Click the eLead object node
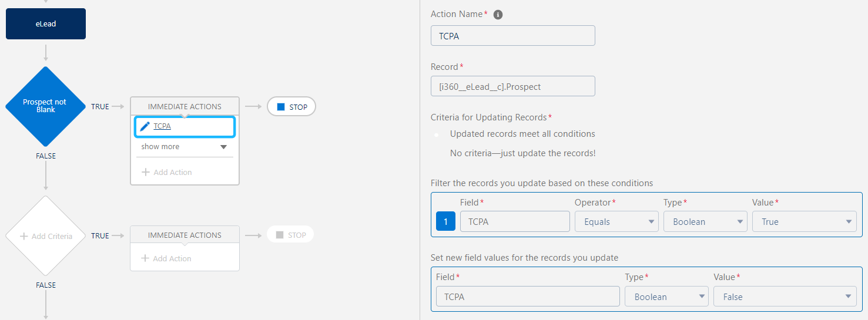This screenshot has height=320, width=868. tap(46, 24)
